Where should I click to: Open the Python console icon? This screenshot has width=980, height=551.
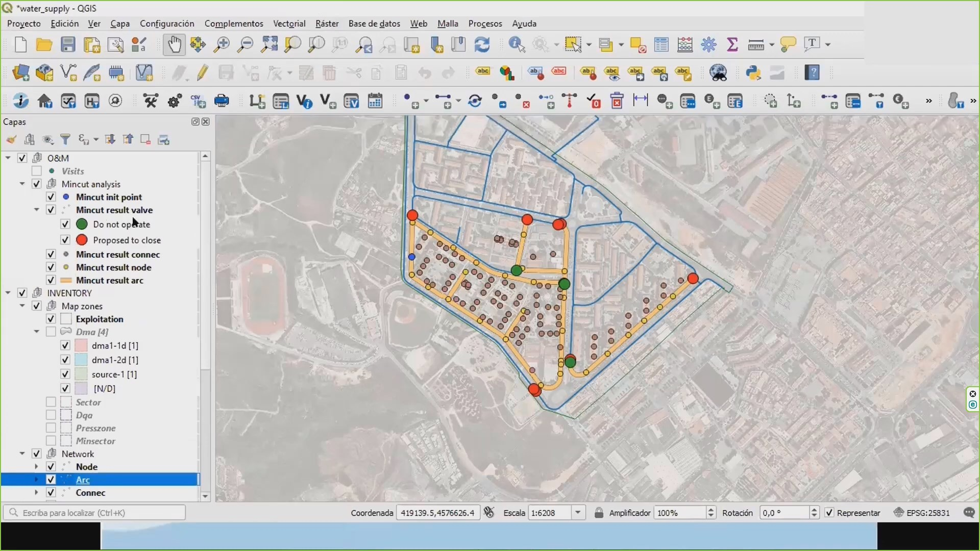(753, 72)
